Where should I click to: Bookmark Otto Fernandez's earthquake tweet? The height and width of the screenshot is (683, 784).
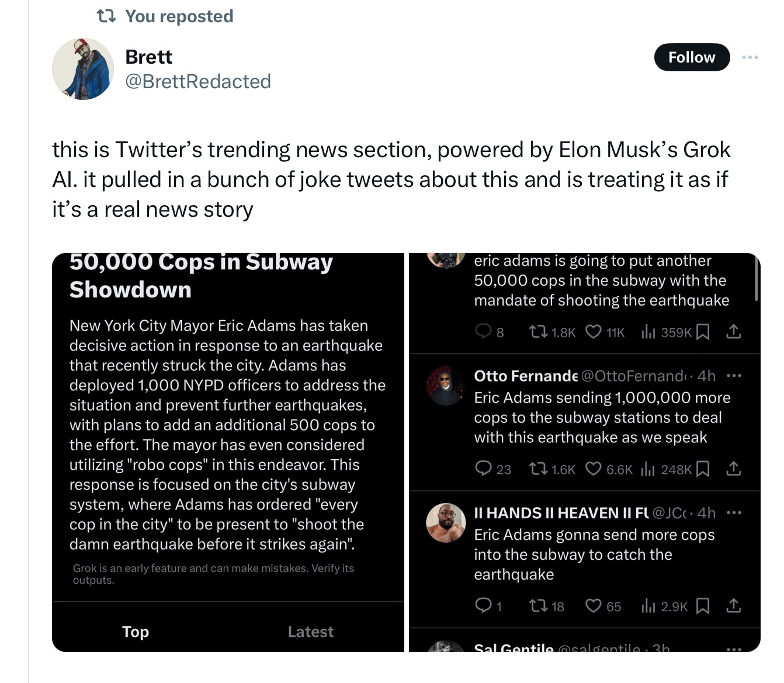click(x=704, y=469)
